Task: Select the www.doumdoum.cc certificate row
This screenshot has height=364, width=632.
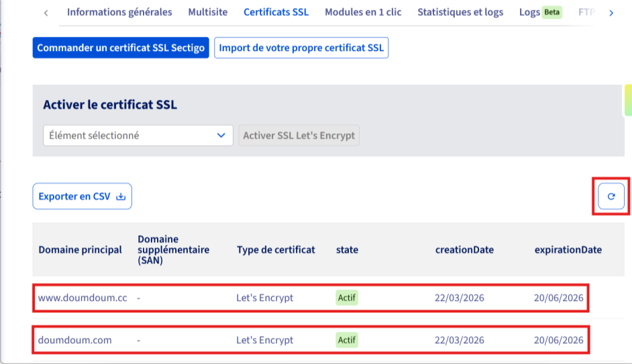Action: click(311, 298)
